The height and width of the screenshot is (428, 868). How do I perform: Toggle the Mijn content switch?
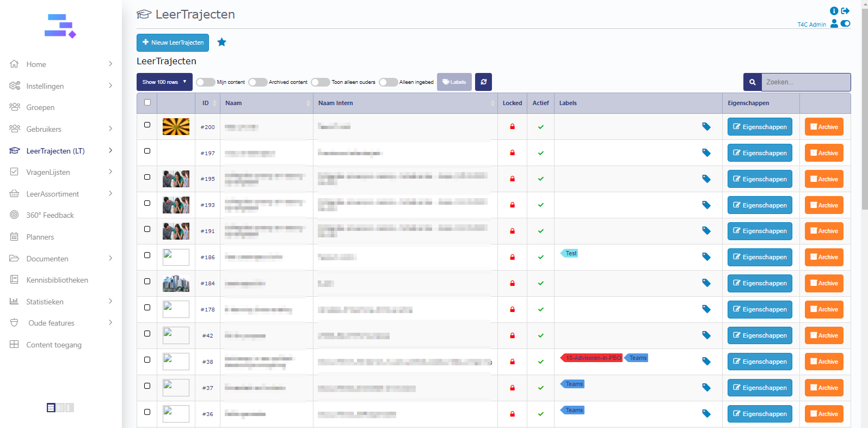click(205, 82)
